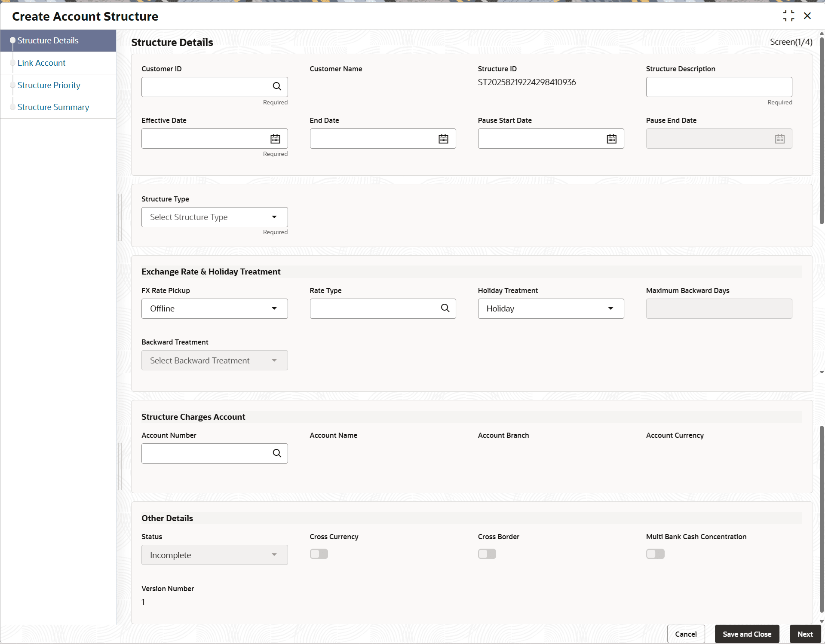Click the Structure ID value ST2025821922429841 0936
The image size is (825, 644).
(527, 82)
